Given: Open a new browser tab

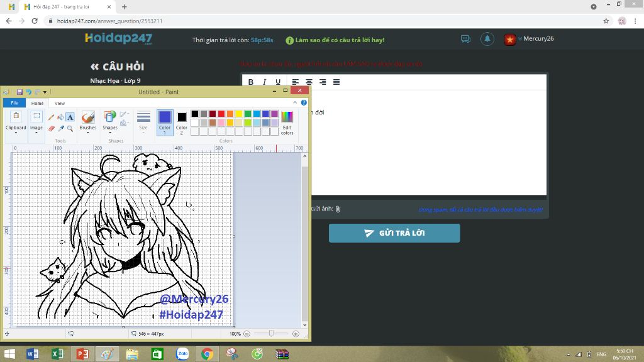Looking at the screenshot, I should [x=124, y=7].
